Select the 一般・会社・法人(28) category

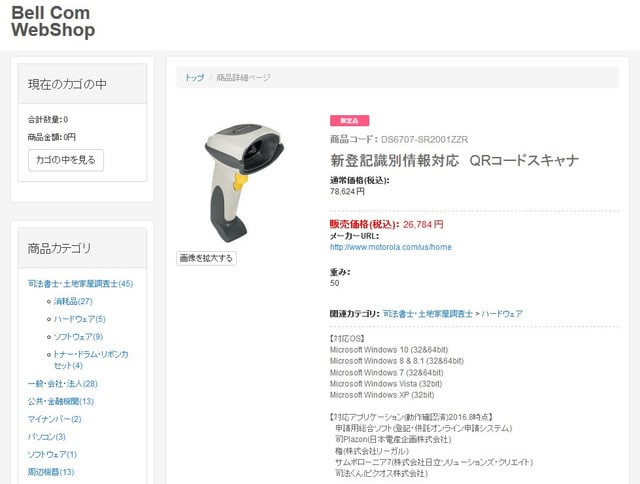62,384
